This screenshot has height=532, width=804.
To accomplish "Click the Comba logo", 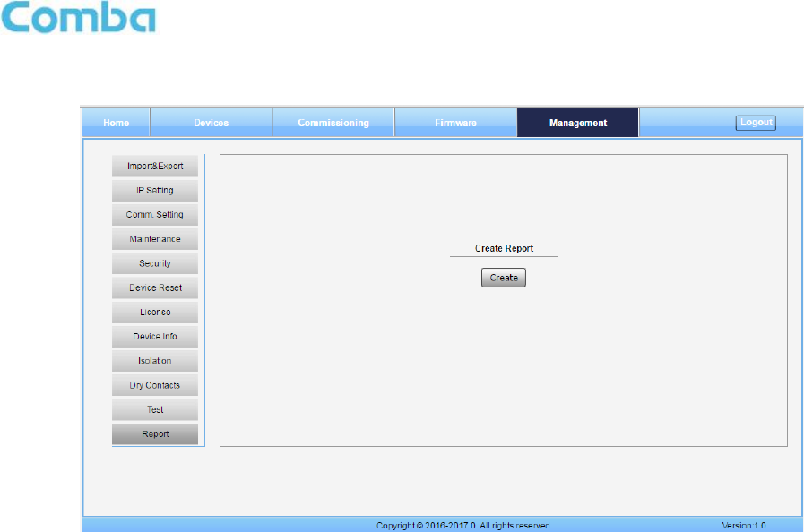I will pyautogui.click(x=79, y=17).
